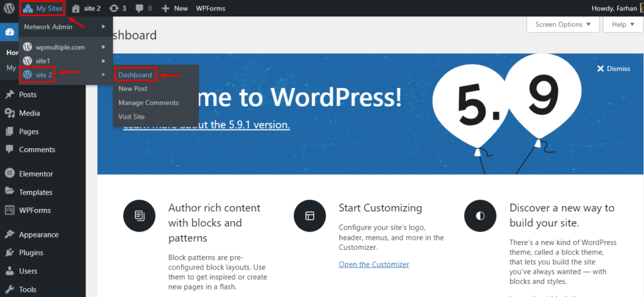Click the blocks and patterns circle icon
The width and height of the screenshot is (644, 297).
139,216
